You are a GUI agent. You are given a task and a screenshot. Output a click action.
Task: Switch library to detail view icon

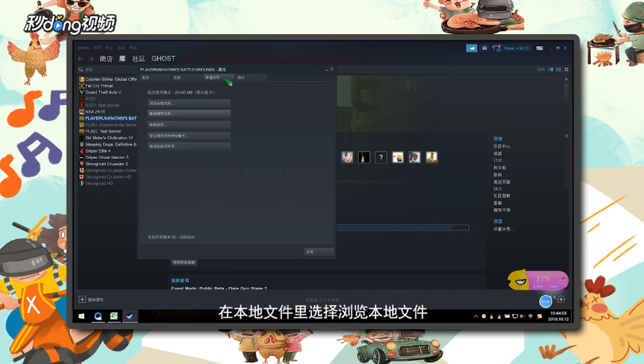click(x=551, y=69)
